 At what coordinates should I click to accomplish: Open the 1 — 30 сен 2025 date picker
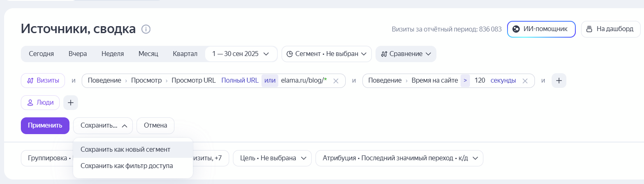point(241,54)
